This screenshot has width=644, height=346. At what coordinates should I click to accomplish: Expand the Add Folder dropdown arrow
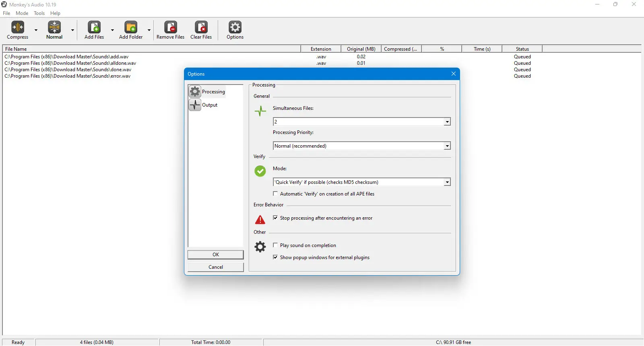click(x=149, y=30)
